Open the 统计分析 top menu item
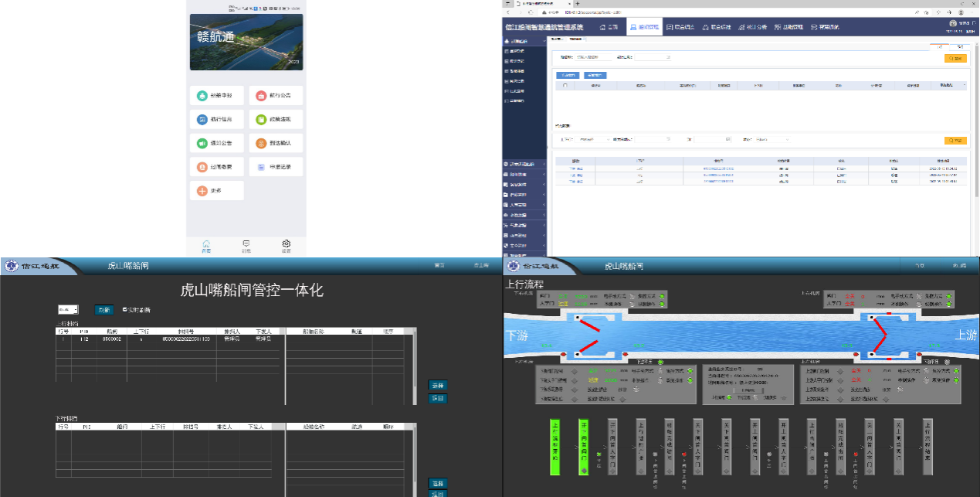Screen dimensions: 980x497 [752, 27]
